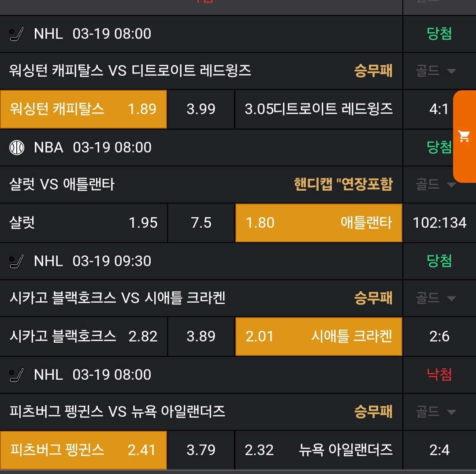Pick 디트로이트 레드윙즈 3.05 odds
476x474 pixels.
click(x=319, y=109)
